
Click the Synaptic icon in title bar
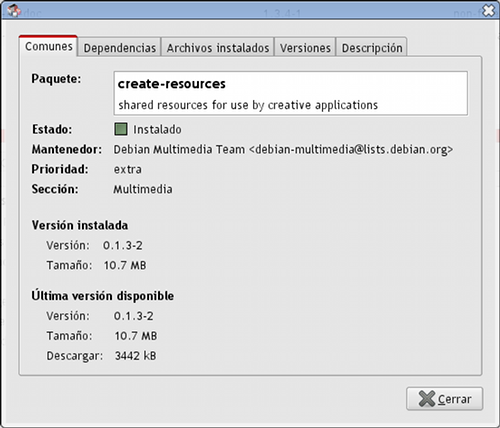[14, 11]
